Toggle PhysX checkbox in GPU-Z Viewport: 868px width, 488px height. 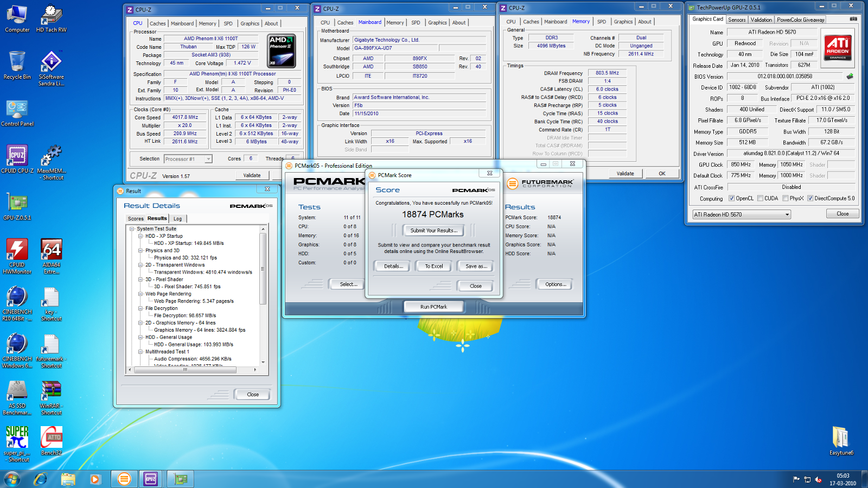[786, 199]
